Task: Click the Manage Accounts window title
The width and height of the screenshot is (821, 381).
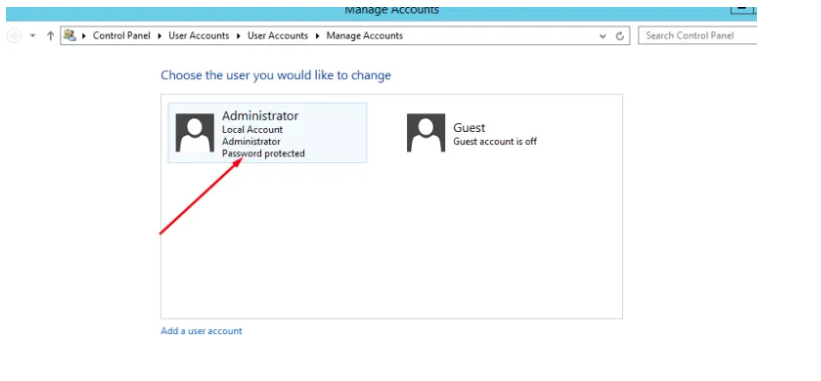Action: 392,10
